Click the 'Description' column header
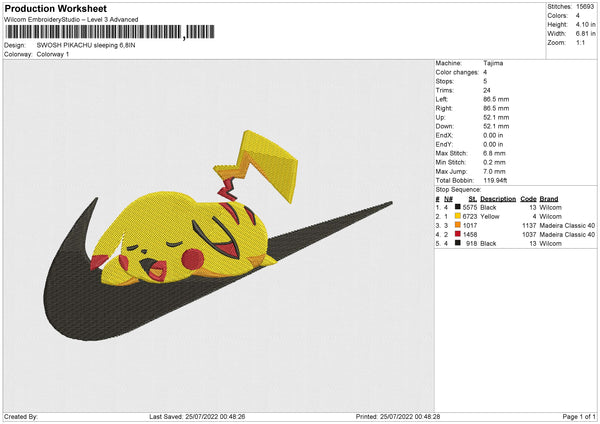The width and height of the screenshot is (600, 424). pos(498,199)
